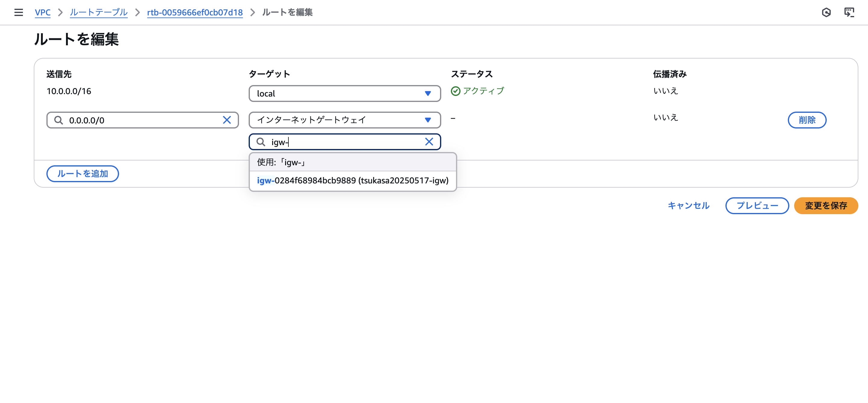Click inside the 0.0.0.0/0 destination input
The image size is (868, 403).
[x=142, y=120]
